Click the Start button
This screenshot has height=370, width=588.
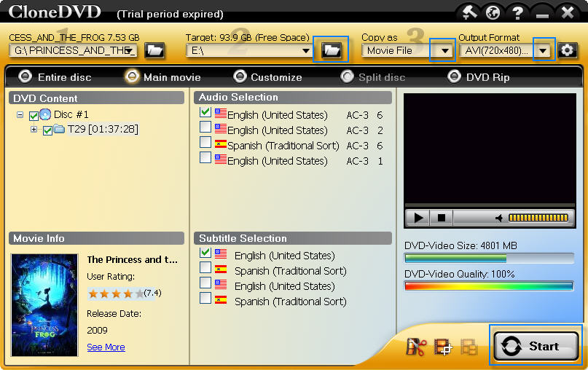pyautogui.click(x=536, y=346)
